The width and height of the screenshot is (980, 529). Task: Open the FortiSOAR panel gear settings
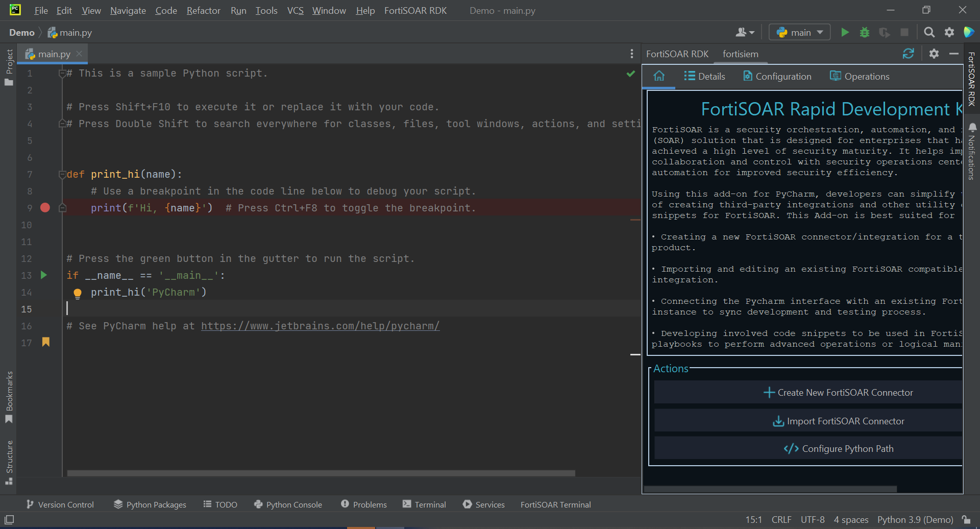point(934,54)
